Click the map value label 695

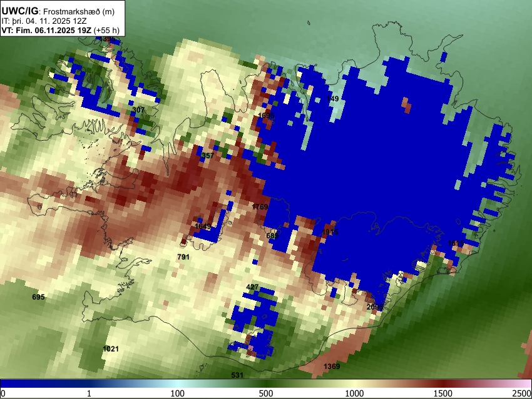(38, 297)
